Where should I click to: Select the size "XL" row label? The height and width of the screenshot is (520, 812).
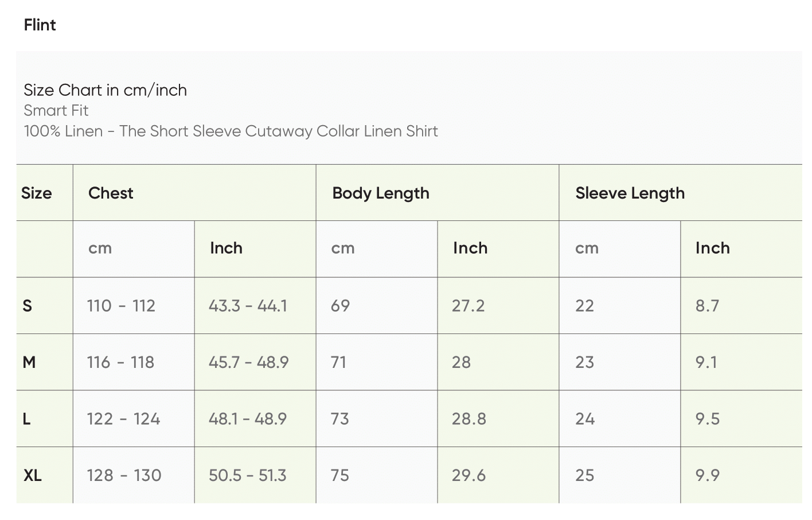pos(32,475)
